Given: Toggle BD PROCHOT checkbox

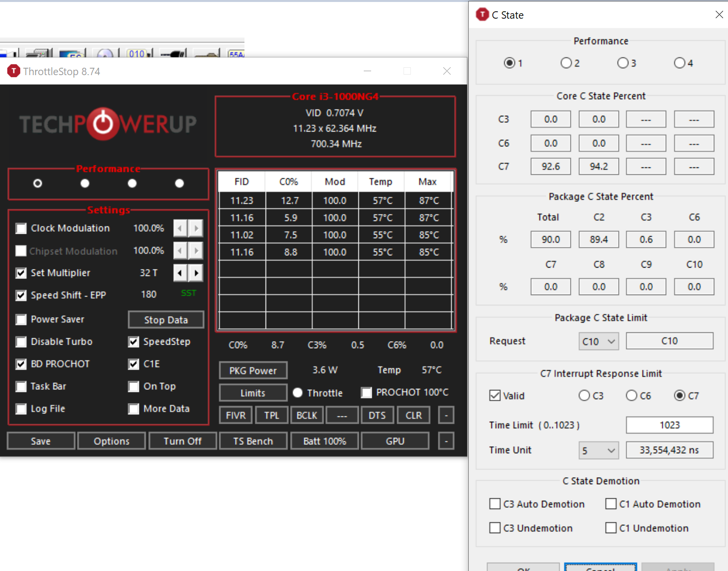Looking at the screenshot, I should coord(21,364).
